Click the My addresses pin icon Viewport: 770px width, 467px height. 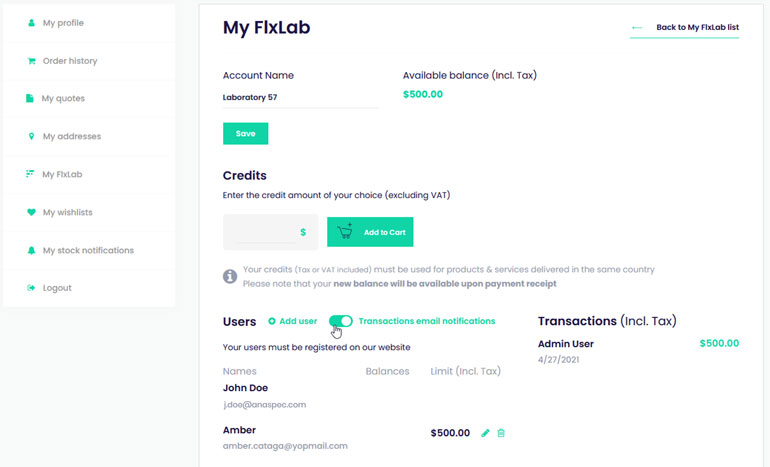click(x=31, y=136)
